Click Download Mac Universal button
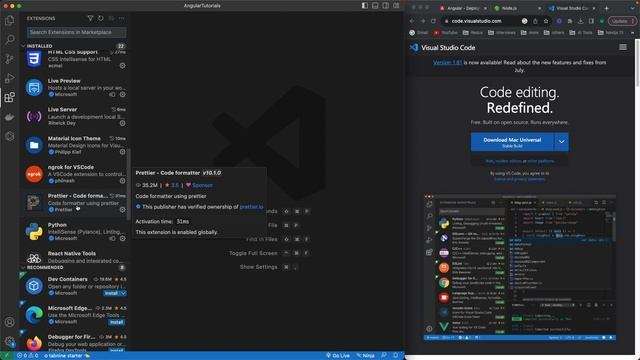 [512, 142]
